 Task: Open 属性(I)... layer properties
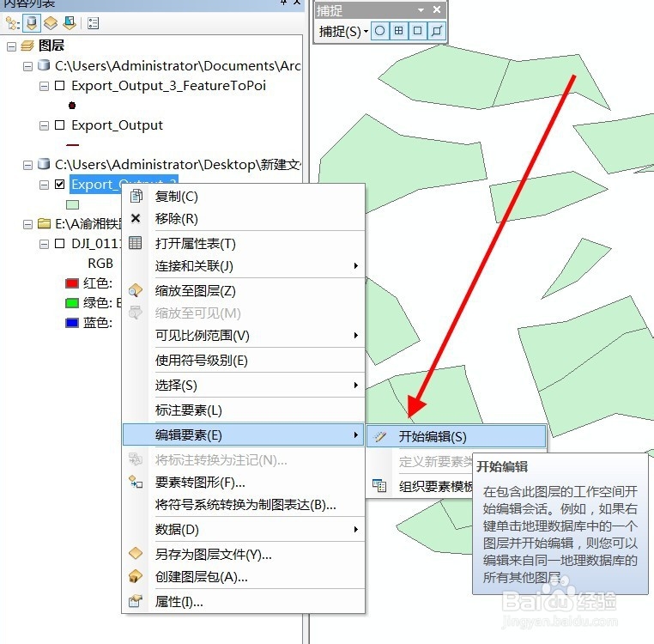point(244,601)
